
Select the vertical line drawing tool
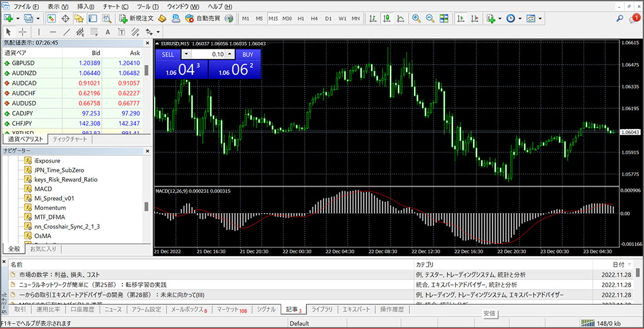39,32
